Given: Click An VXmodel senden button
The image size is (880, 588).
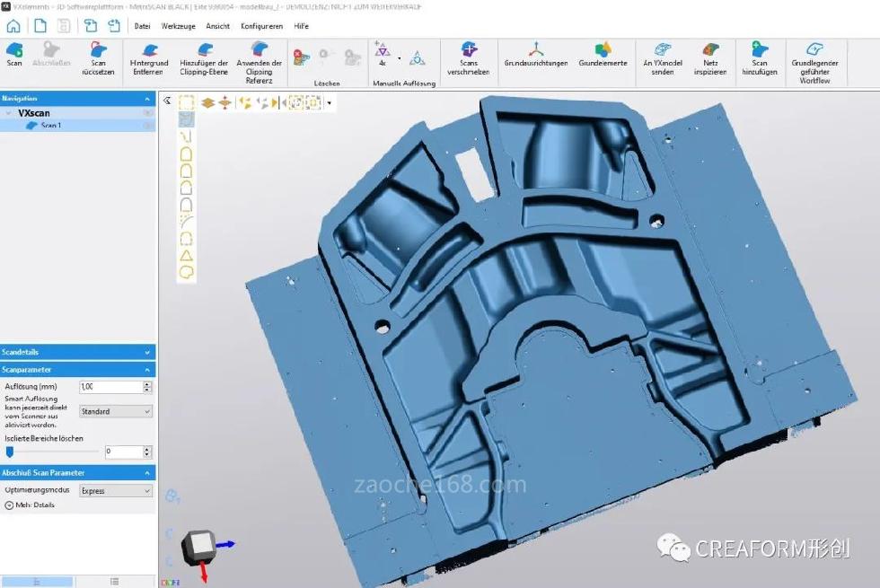Looking at the screenshot, I should 663,51.
